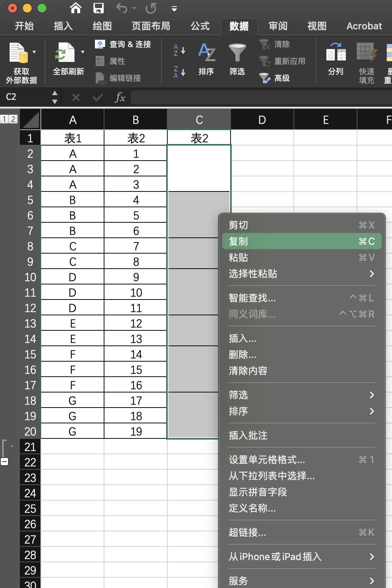
Task: Switch to the 视图 tab
Action: pyautogui.click(x=317, y=26)
